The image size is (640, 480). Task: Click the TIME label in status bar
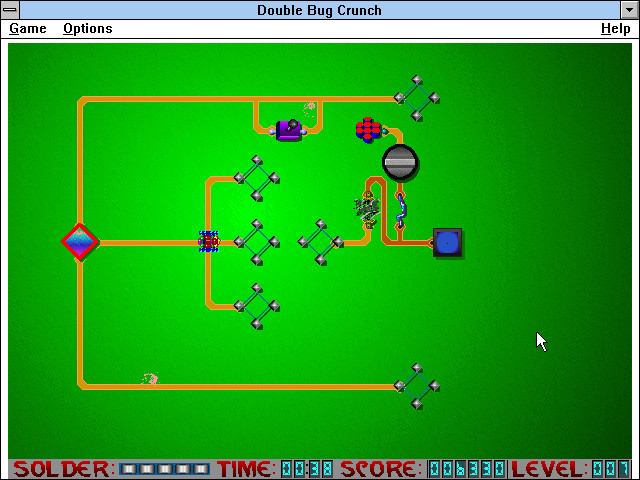tap(246, 469)
